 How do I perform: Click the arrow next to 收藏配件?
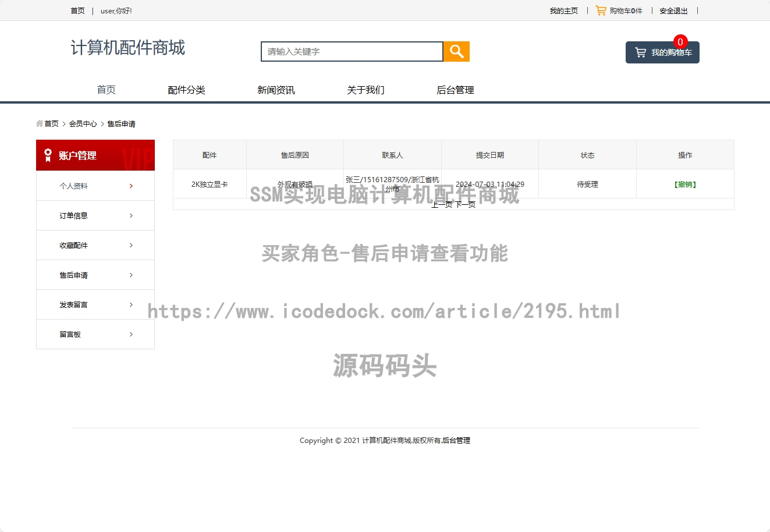coord(131,245)
